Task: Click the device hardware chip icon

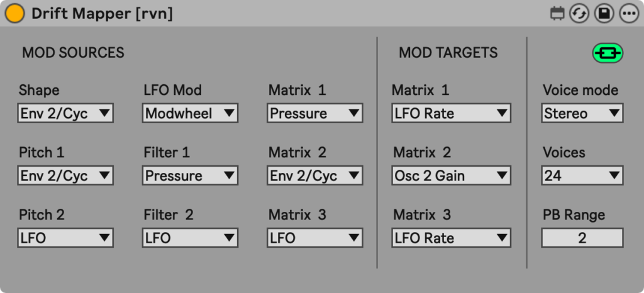Action: tap(557, 13)
